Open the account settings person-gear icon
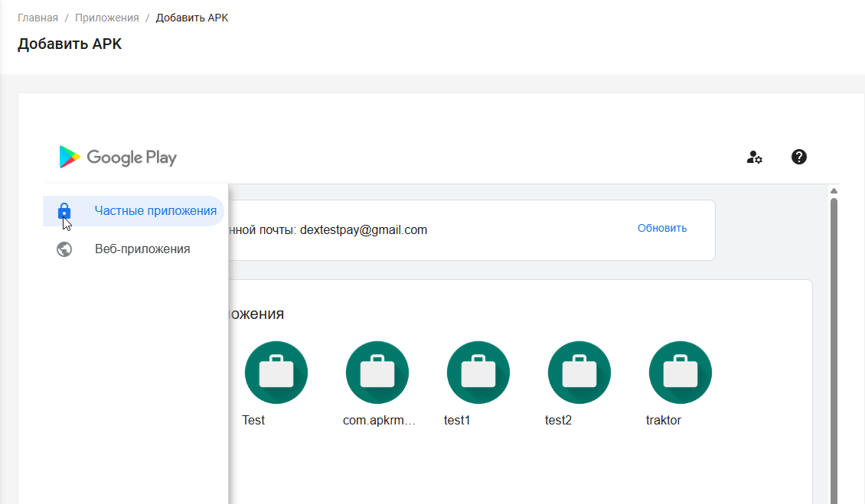The image size is (865, 504). pyautogui.click(x=754, y=158)
